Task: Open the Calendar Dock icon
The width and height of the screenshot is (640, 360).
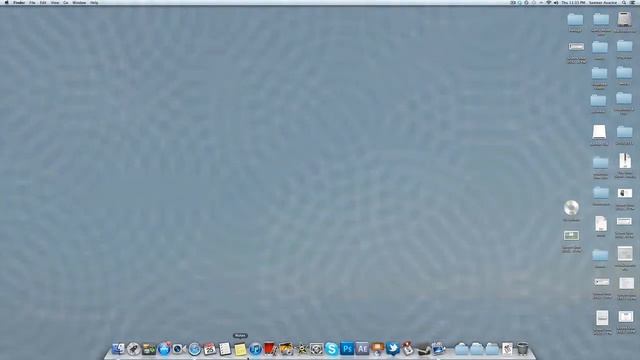Action: [210, 349]
